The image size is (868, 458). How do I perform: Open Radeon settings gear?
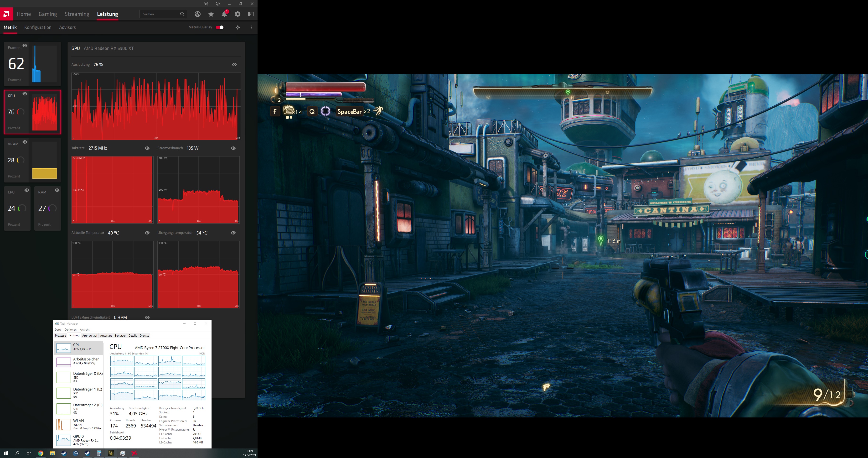[x=238, y=14]
